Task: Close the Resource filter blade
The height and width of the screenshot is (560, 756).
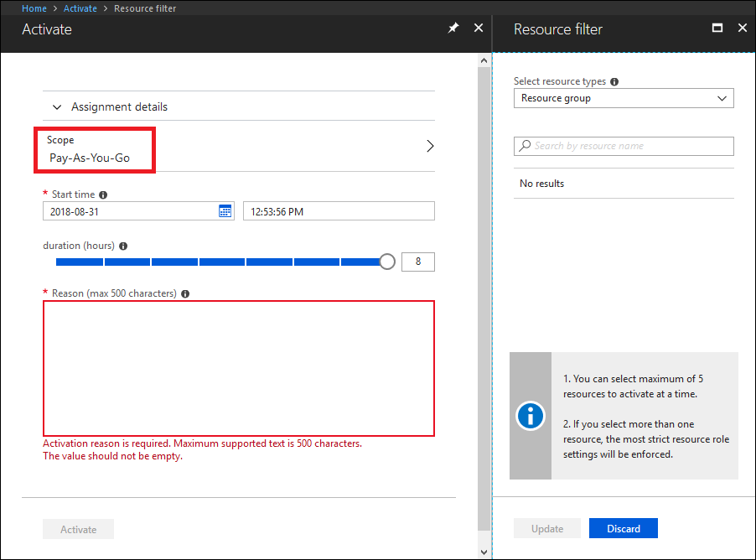Action: [743, 28]
